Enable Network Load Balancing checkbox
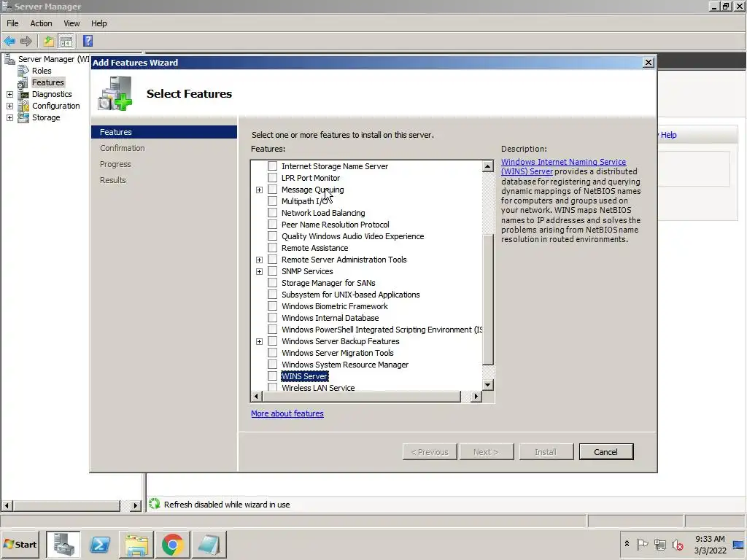Viewport: 747px width, 560px height. click(x=273, y=213)
